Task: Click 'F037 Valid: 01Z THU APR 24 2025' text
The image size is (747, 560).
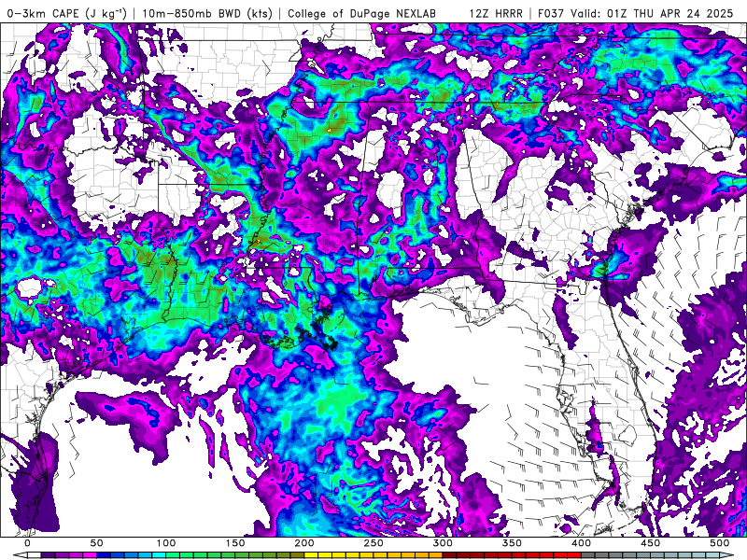Action: pyautogui.click(x=636, y=13)
